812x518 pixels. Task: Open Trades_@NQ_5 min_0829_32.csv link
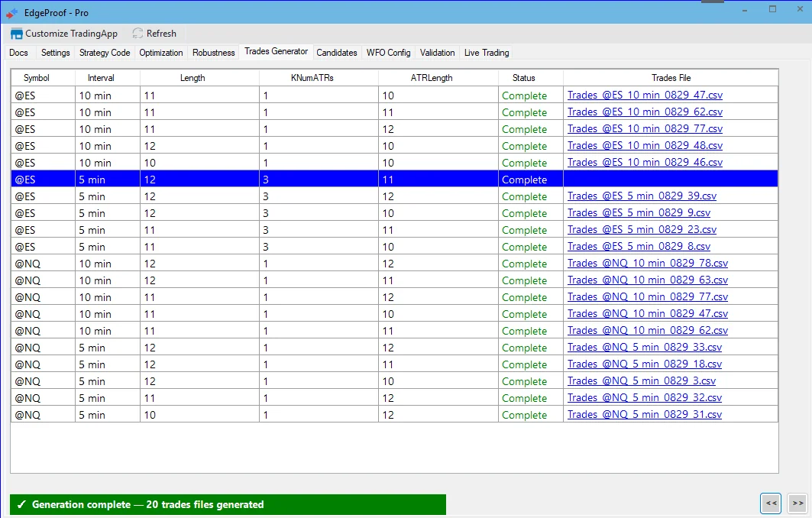644,398
